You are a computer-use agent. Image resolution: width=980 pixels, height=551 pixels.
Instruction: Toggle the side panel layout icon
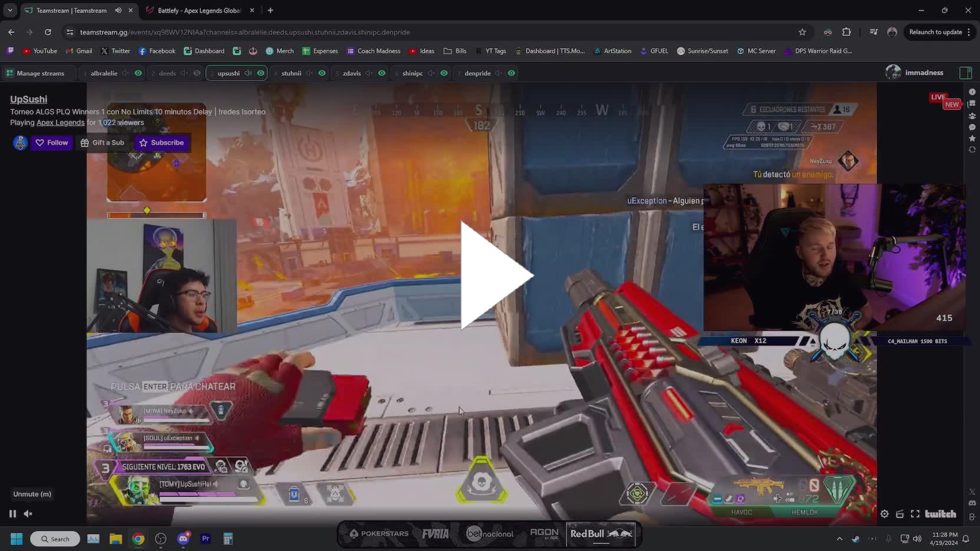[x=965, y=73]
